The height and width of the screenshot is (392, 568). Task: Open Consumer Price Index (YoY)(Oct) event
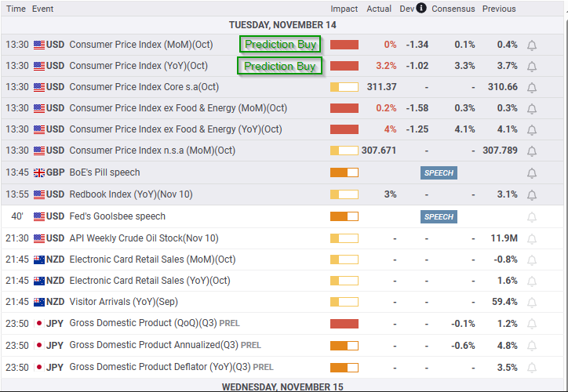[x=138, y=66]
